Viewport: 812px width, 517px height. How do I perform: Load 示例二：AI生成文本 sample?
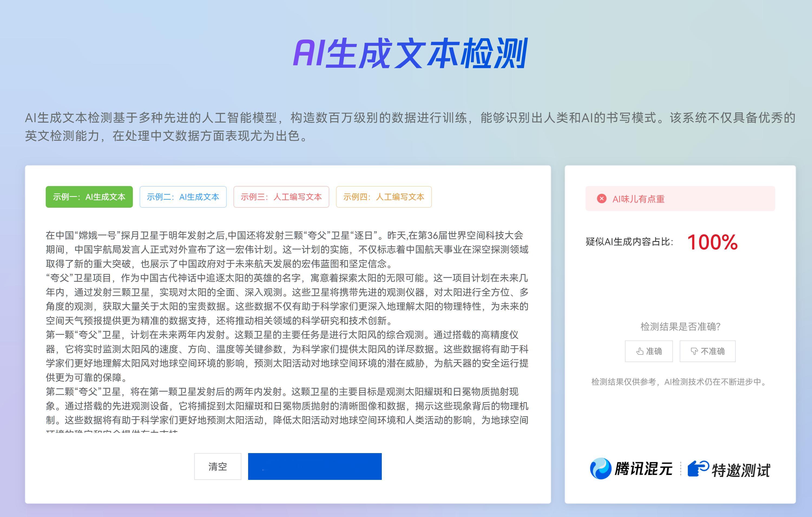(x=183, y=197)
